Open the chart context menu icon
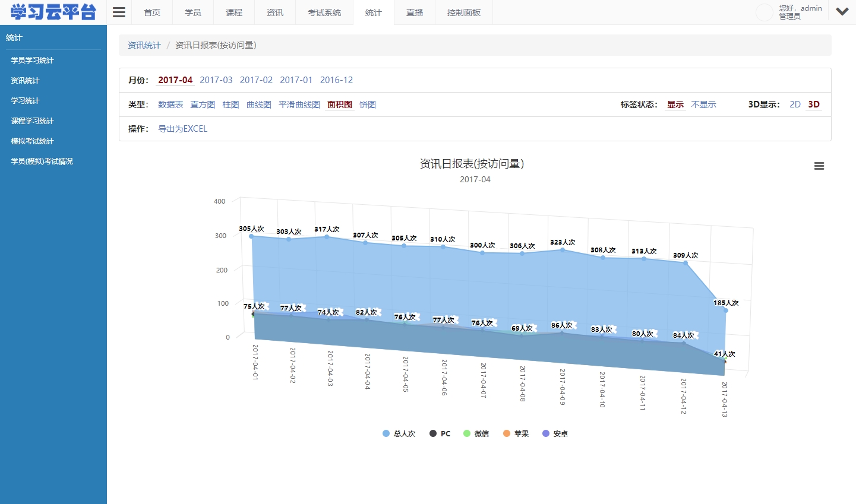Screen dimensions: 856x504 (819, 166)
